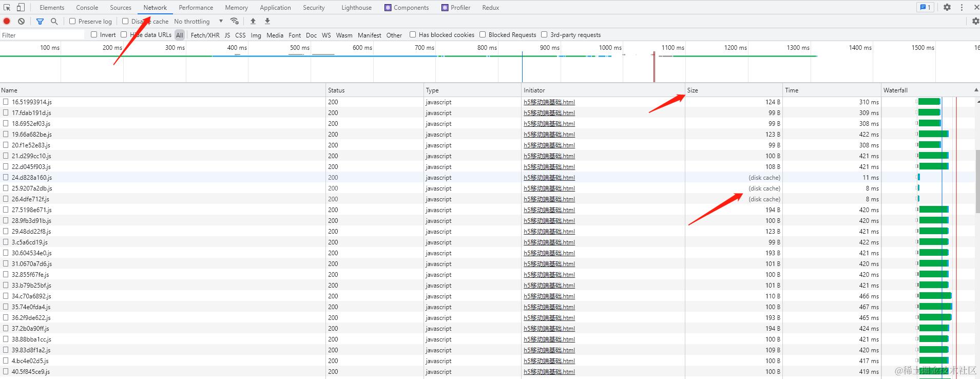Viewport: 980px width, 379px height.
Task: Select the inspect element cursor icon
Action: coord(7,7)
